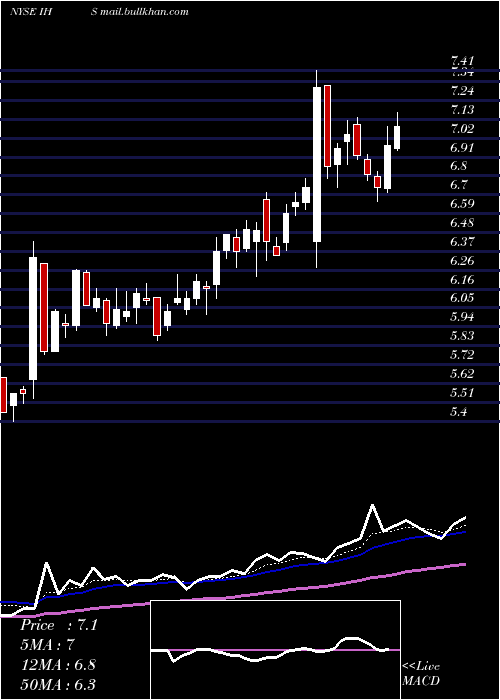This screenshot has height=700, width=500.
Task: Select the 7.41 price axis label
Action: click(462, 60)
